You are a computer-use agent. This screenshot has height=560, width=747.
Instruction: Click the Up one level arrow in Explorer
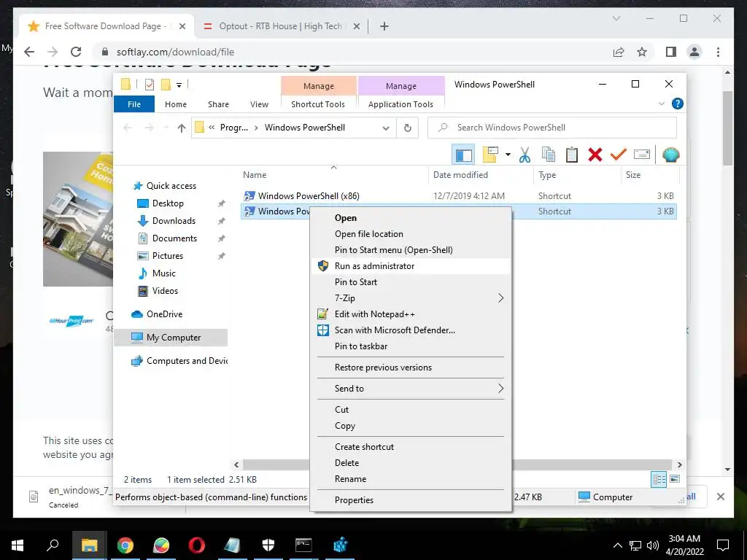pos(181,128)
